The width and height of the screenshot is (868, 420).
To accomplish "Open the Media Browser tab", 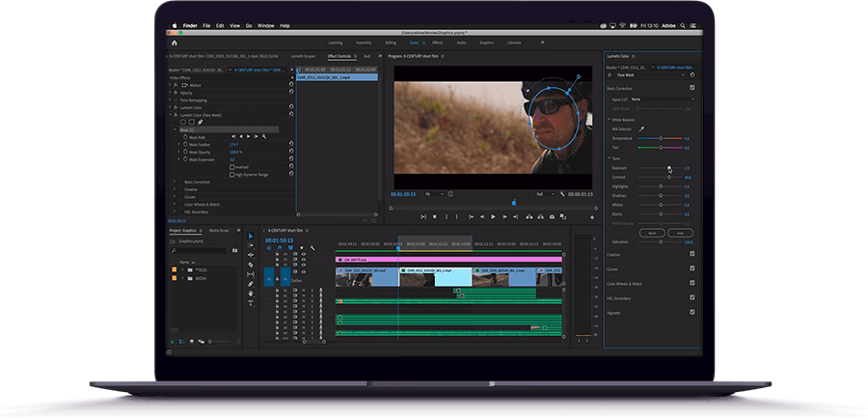I will click(x=219, y=231).
